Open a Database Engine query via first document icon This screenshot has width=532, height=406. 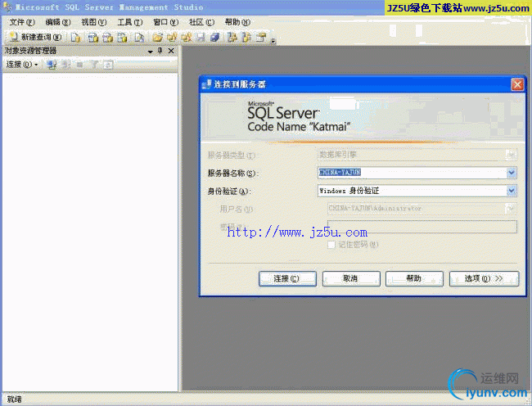coord(75,37)
